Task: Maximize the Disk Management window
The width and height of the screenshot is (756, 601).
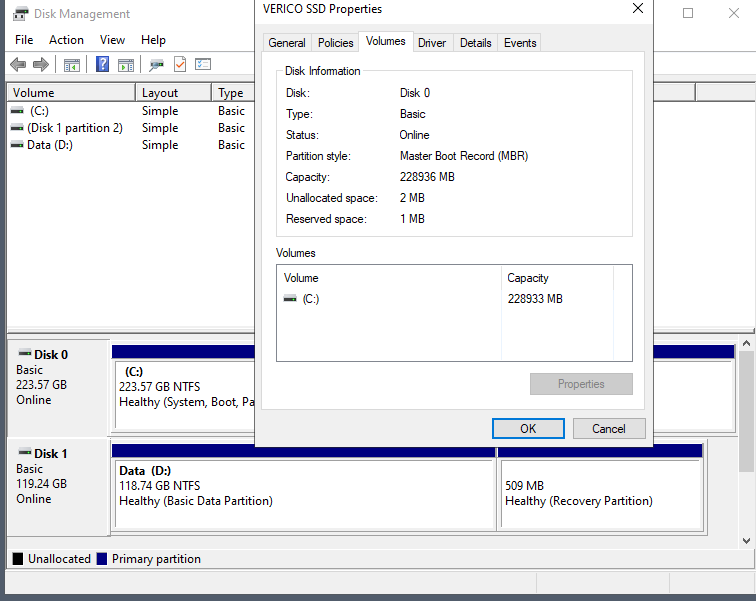Action: coord(688,13)
